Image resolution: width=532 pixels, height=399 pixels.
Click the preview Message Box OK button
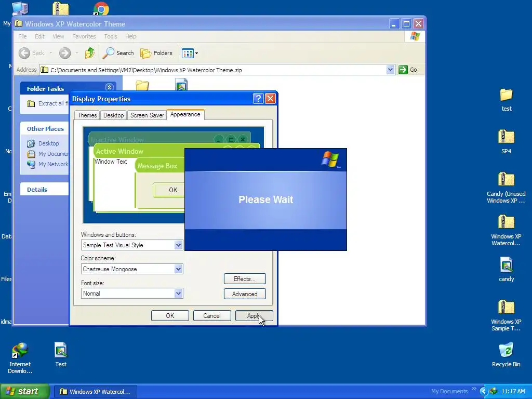click(x=169, y=190)
